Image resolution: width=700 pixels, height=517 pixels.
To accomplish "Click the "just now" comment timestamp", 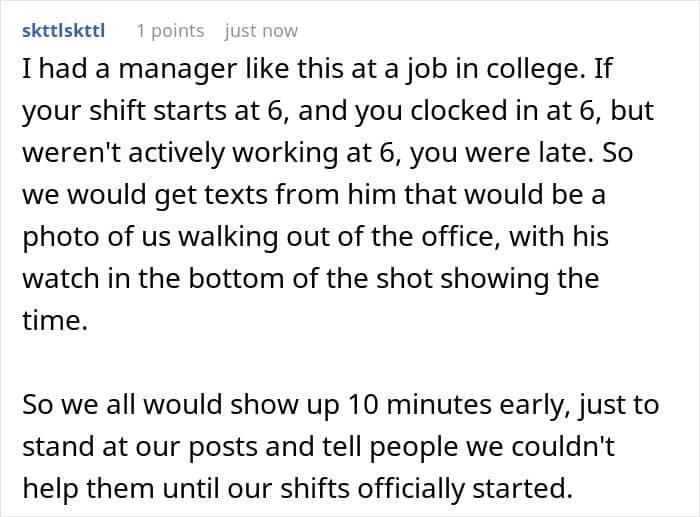I will pos(261,31).
